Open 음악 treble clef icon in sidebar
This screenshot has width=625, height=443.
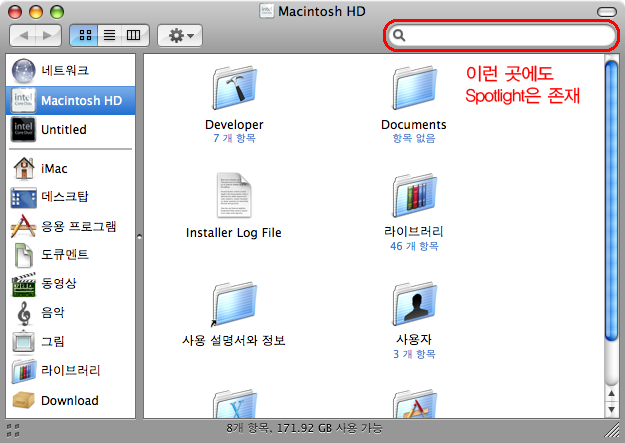pos(24,313)
